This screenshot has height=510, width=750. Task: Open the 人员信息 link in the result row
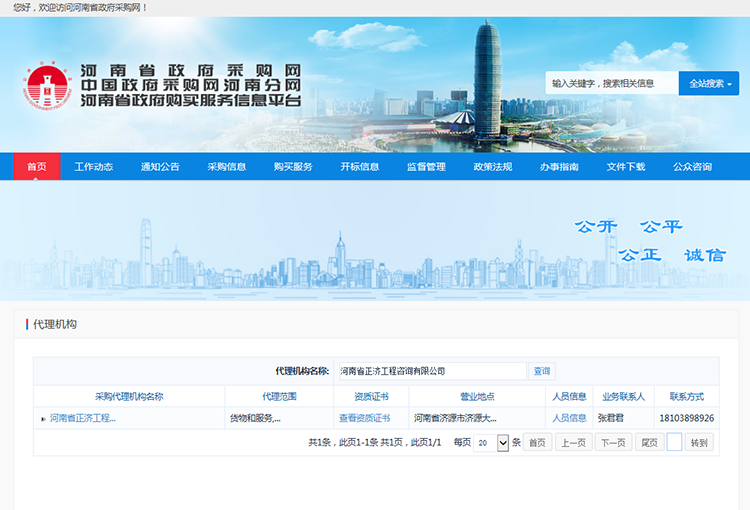(569, 418)
